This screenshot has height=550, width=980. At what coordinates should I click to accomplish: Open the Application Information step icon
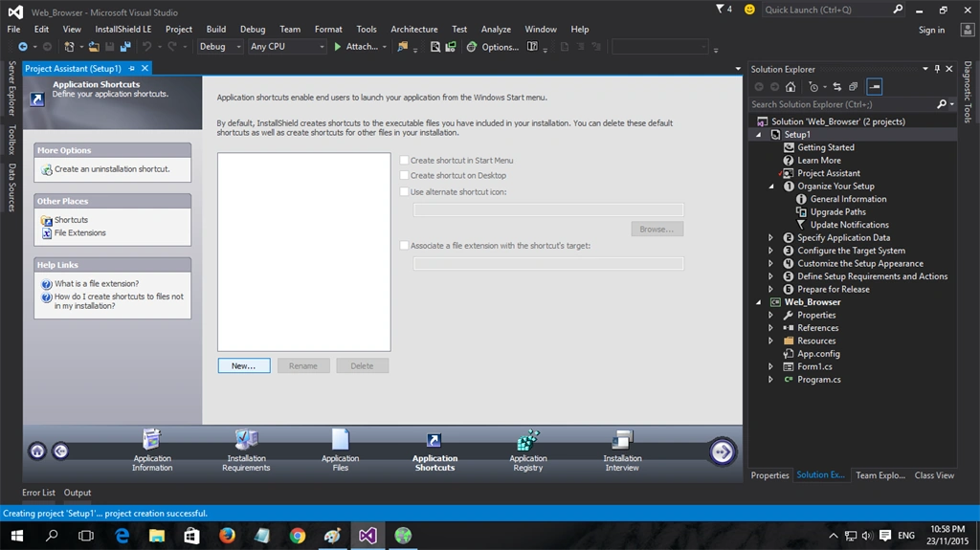pyautogui.click(x=152, y=439)
